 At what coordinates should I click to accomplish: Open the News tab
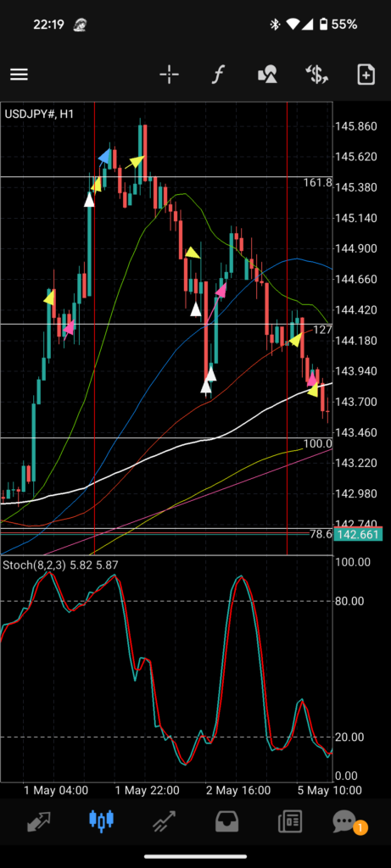pyautogui.click(x=290, y=821)
